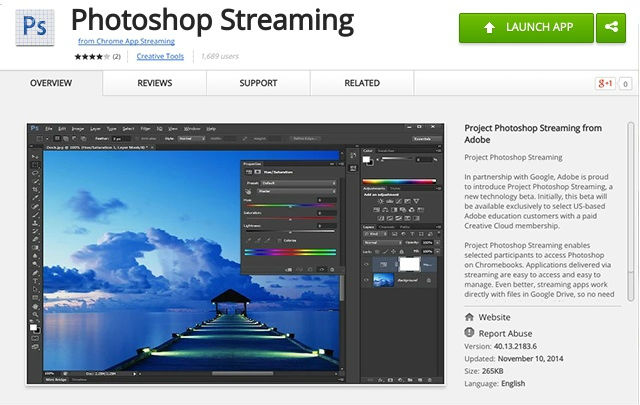This screenshot has width=640, height=405.
Task: Select the Horizontal Type tool
Action: coord(36,281)
